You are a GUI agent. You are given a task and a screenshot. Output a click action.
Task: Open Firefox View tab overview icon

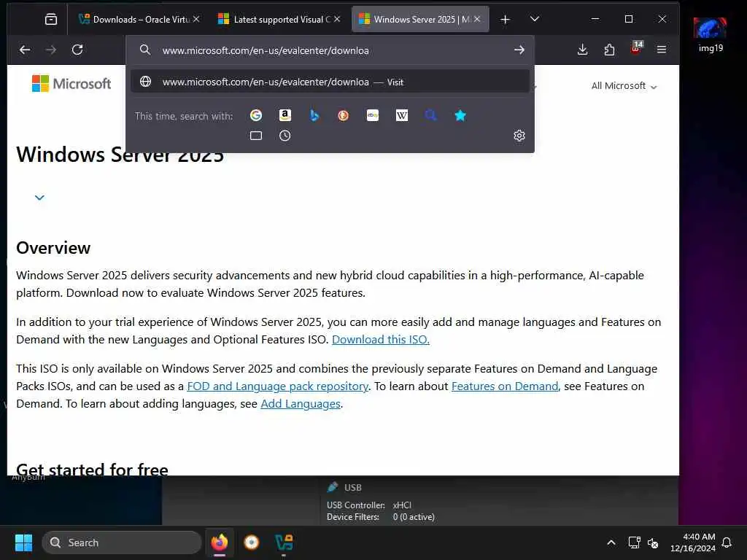tap(51, 19)
